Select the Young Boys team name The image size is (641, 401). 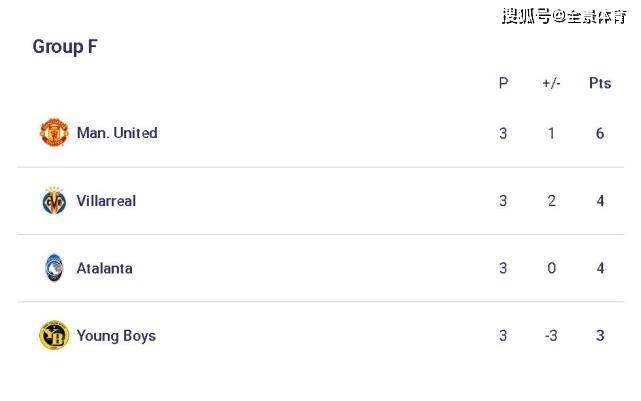116,336
